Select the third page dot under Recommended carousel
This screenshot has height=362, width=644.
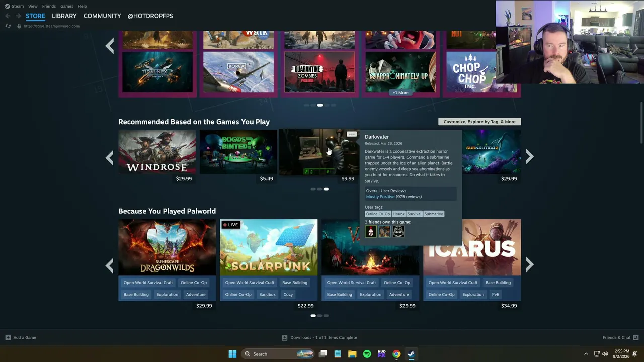[326, 189]
